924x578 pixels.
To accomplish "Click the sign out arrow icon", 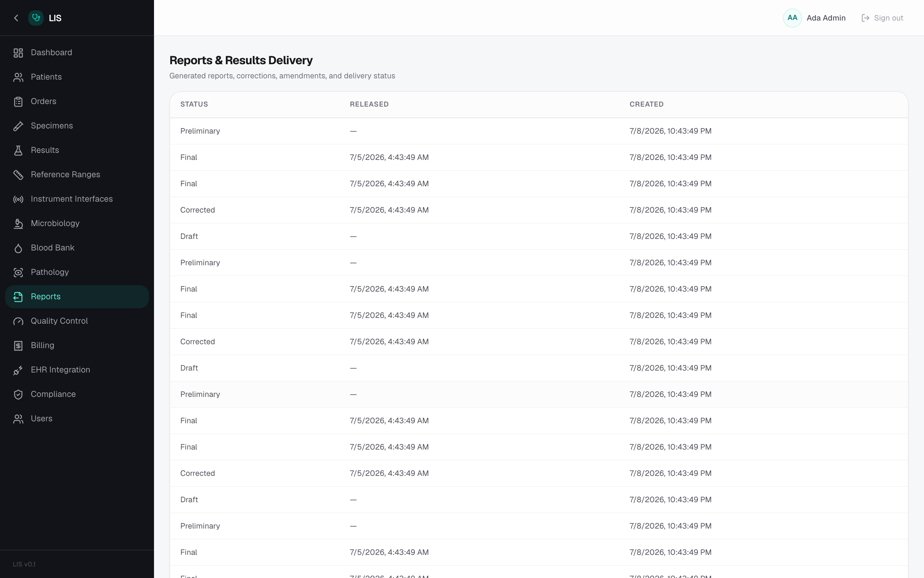I will coord(865,18).
